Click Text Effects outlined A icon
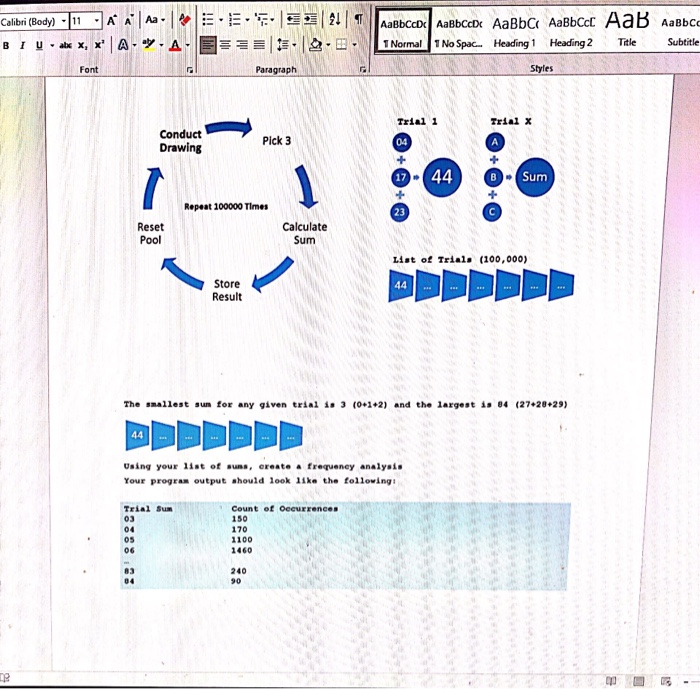 pos(123,45)
